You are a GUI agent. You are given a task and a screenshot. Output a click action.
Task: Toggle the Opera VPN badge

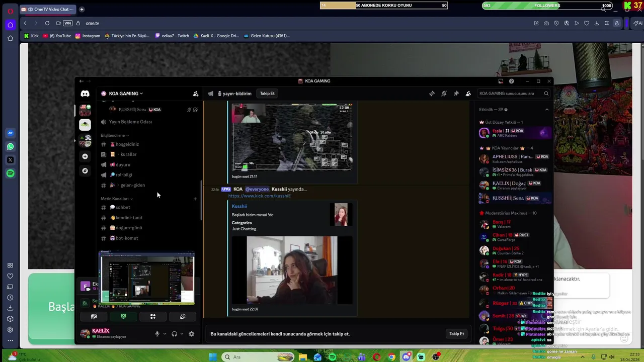pyautogui.click(x=67, y=23)
